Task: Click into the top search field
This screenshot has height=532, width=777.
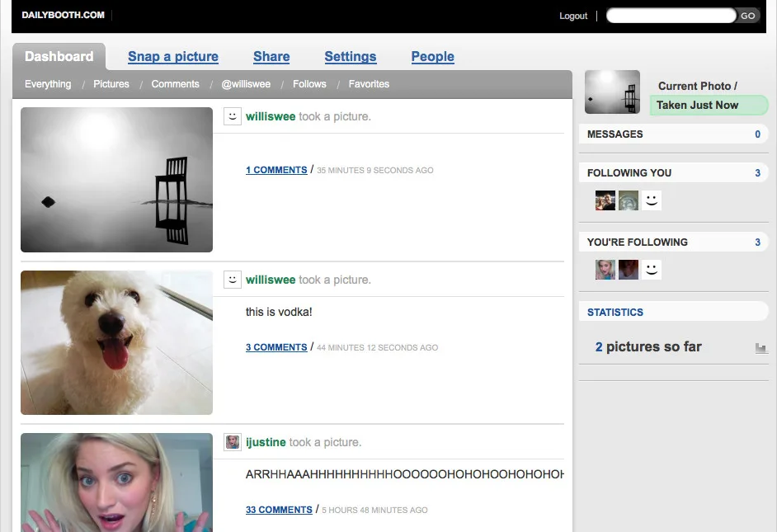Action: tap(670, 16)
